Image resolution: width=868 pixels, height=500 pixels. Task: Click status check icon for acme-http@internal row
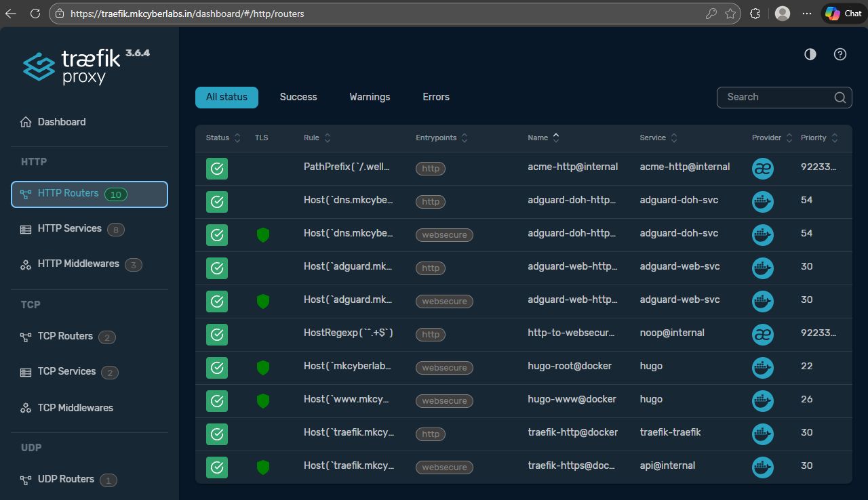(x=217, y=169)
